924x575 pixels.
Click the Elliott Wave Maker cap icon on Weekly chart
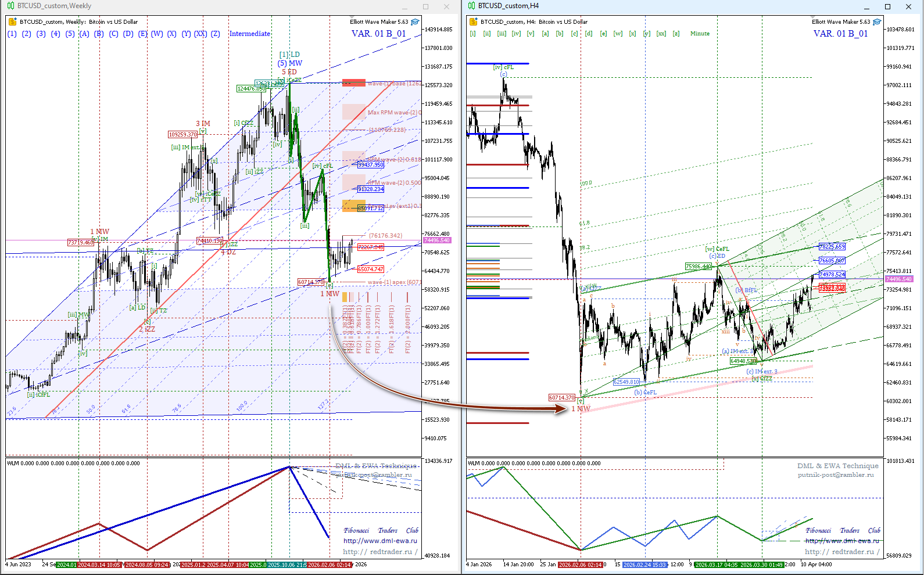pos(415,22)
